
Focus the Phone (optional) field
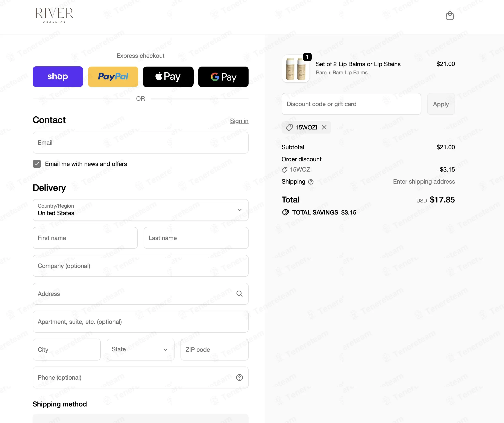click(140, 377)
